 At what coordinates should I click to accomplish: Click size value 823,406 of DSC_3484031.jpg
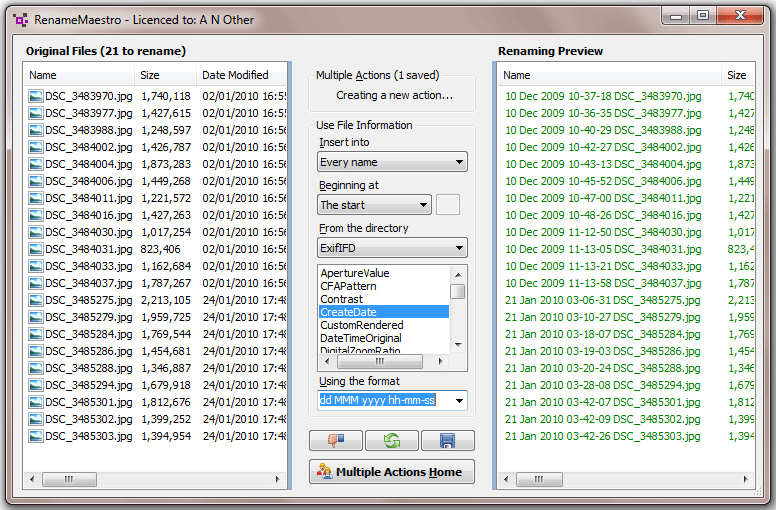click(160, 249)
